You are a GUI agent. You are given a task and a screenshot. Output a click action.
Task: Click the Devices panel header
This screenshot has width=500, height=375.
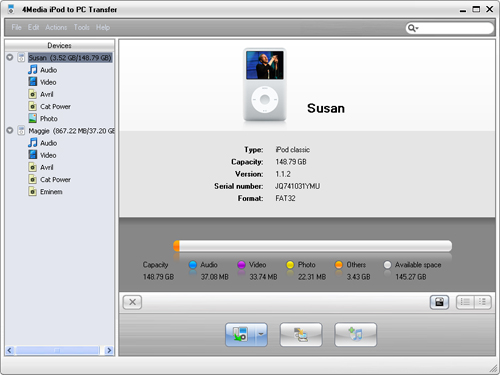pos(60,45)
